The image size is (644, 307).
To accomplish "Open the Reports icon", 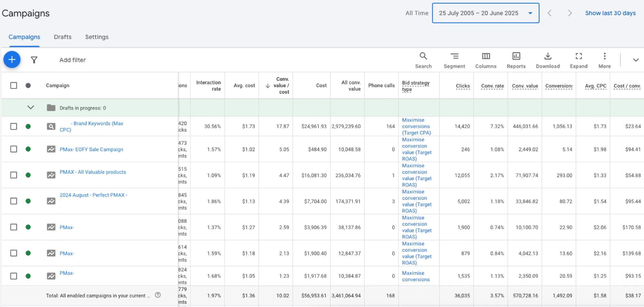I will click(516, 60).
